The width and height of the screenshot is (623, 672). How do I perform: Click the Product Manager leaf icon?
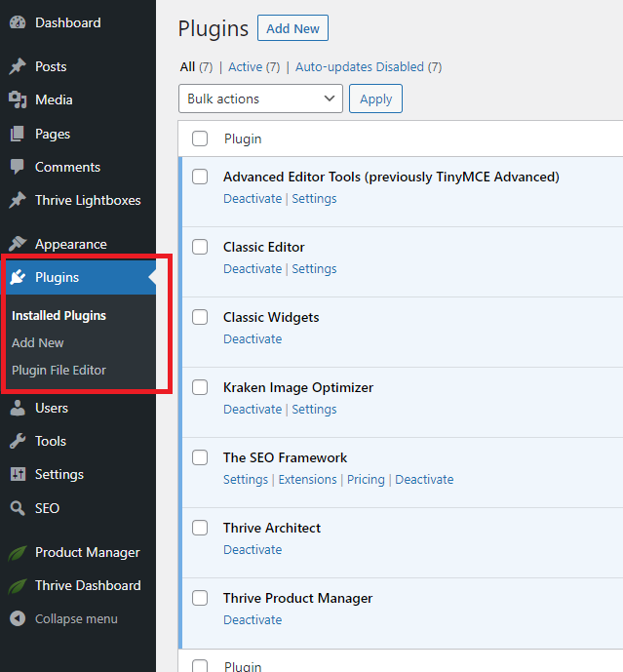(x=18, y=552)
